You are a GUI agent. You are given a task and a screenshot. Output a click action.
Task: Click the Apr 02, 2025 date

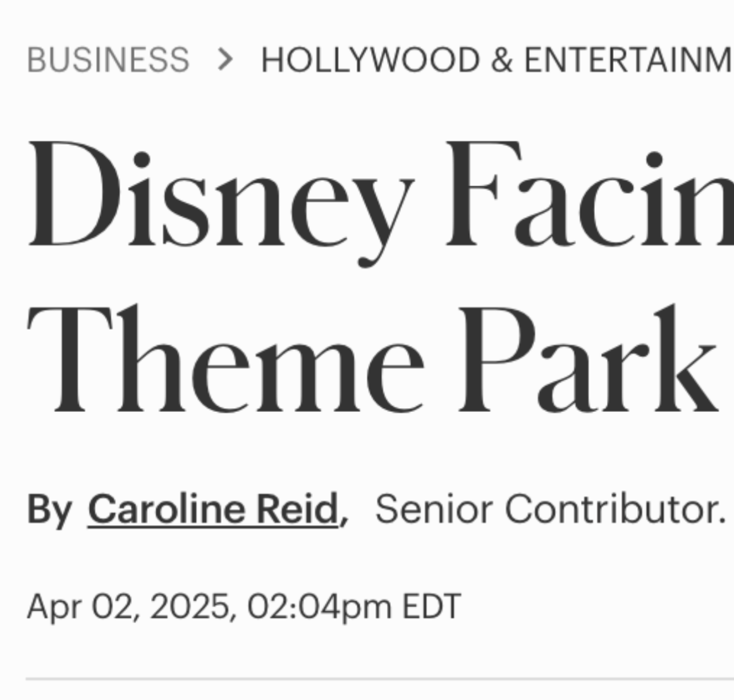click(128, 607)
